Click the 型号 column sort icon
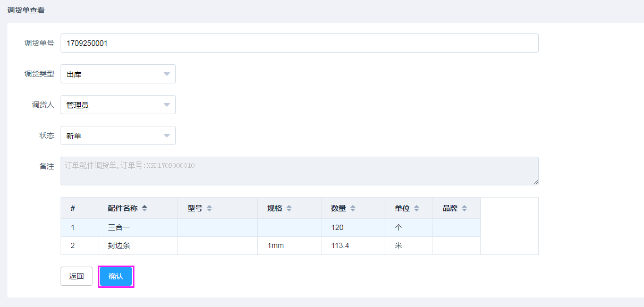Screen dimensions: 644x307 click(209, 209)
